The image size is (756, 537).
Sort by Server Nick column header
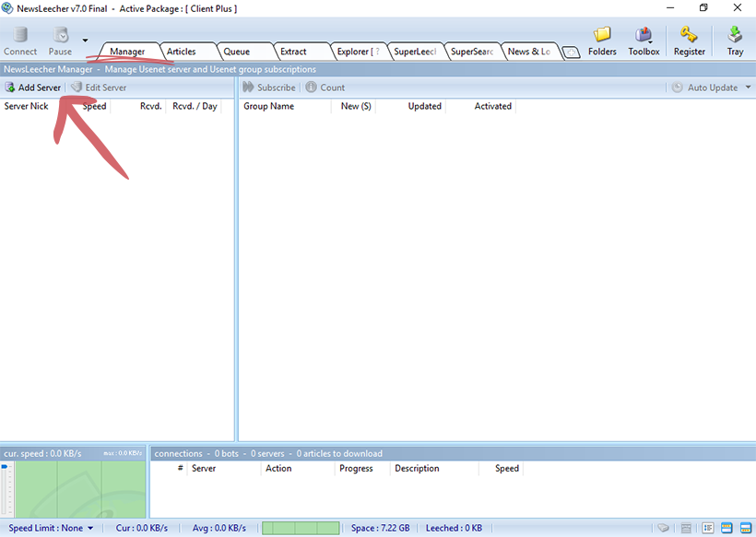(26, 107)
